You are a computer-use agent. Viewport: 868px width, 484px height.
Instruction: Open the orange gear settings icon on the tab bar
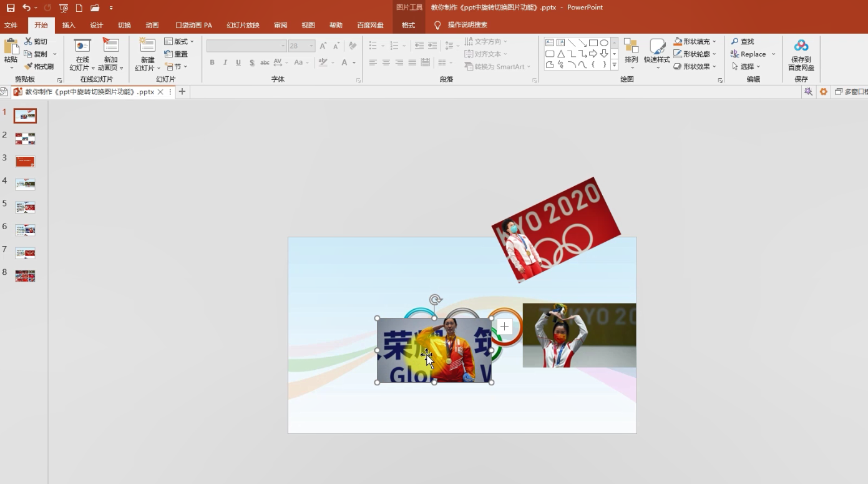click(824, 91)
